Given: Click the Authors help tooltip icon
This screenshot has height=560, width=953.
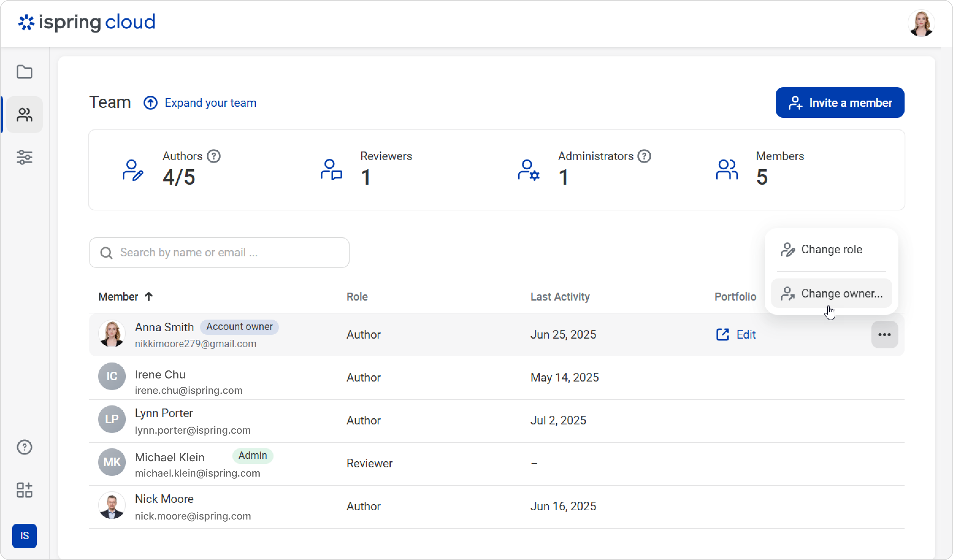Looking at the screenshot, I should (214, 156).
